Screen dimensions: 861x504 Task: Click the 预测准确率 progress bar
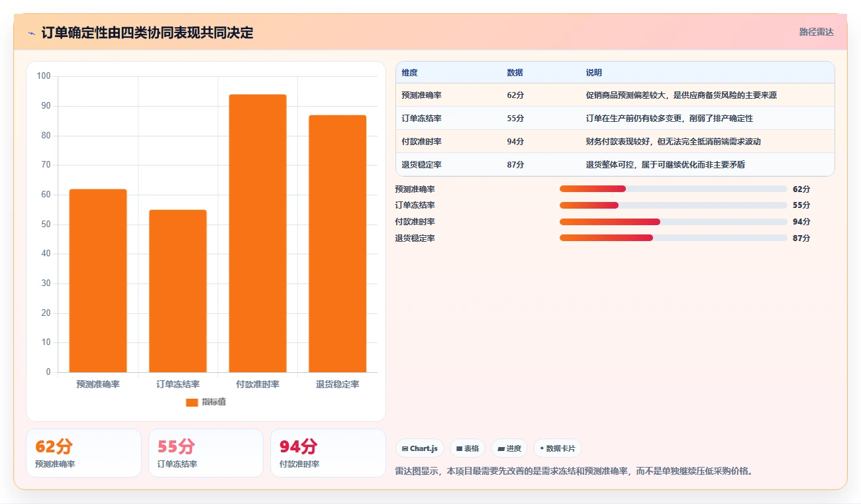[673, 189]
